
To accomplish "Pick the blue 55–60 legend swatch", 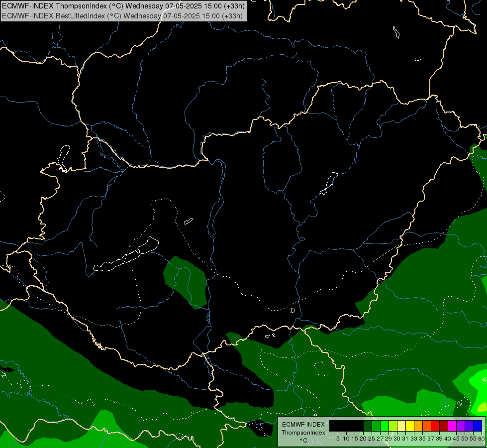I will click(478, 426).
